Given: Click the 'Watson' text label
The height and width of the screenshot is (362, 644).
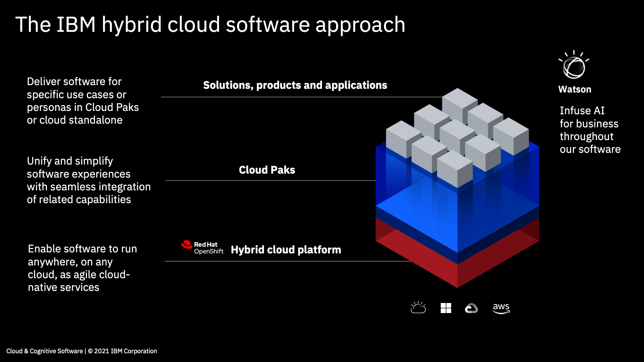Looking at the screenshot, I should click(575, 89).
